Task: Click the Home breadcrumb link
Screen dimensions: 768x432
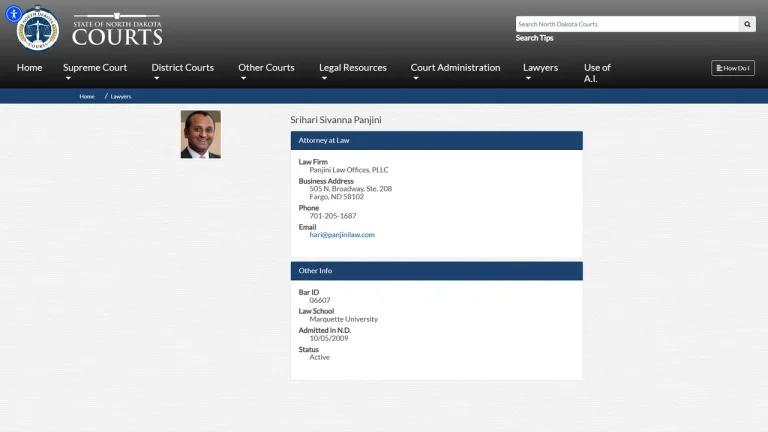Action: click(87, 96)
